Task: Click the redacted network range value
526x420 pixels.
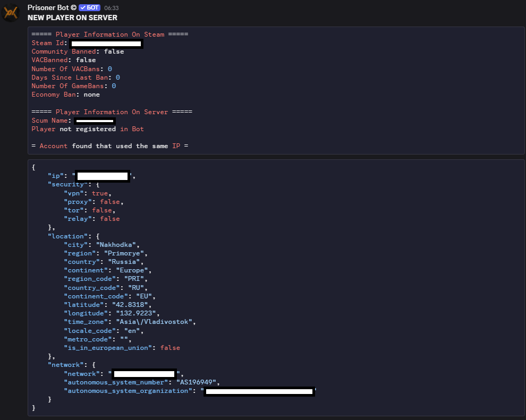Action: tap(145, 374)
